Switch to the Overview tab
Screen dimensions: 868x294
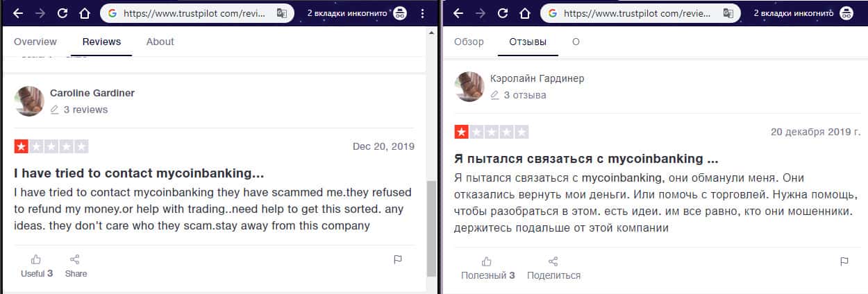35,42
